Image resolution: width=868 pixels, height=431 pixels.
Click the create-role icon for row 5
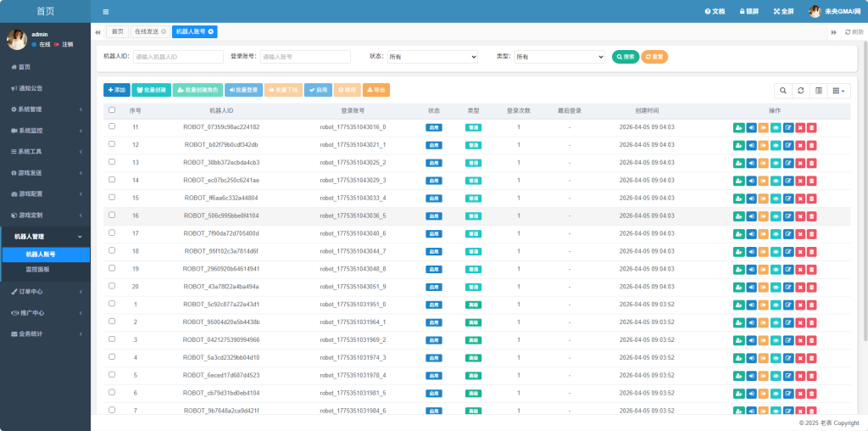[739, 376]
